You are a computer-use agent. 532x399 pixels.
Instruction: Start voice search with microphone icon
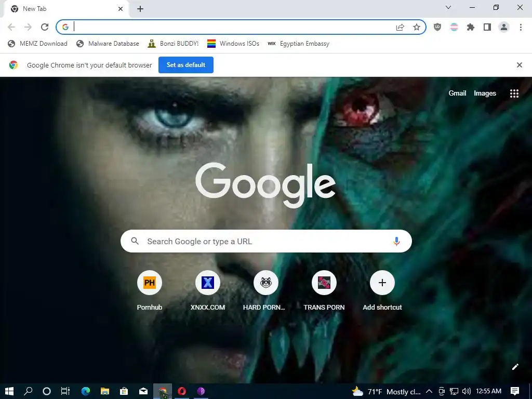click(396, 241)
